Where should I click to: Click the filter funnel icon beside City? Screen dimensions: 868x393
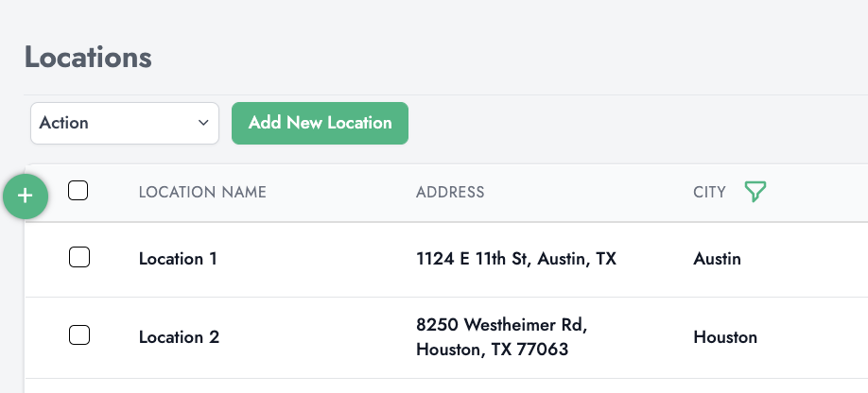754,193
